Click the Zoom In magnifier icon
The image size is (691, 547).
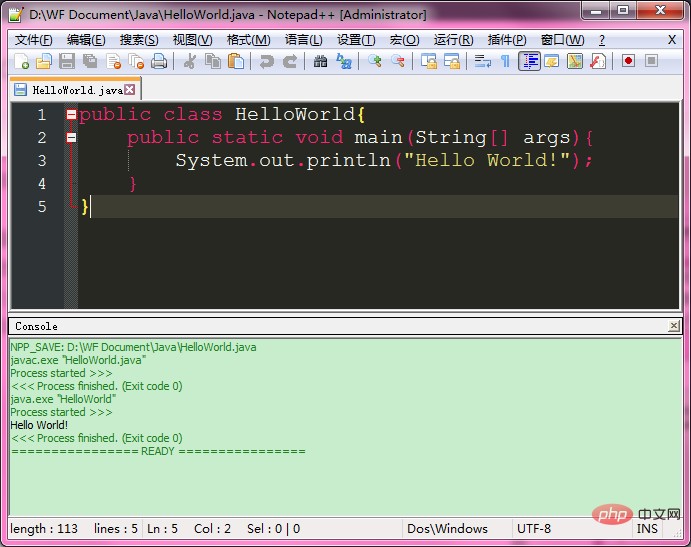coord(375,62)
